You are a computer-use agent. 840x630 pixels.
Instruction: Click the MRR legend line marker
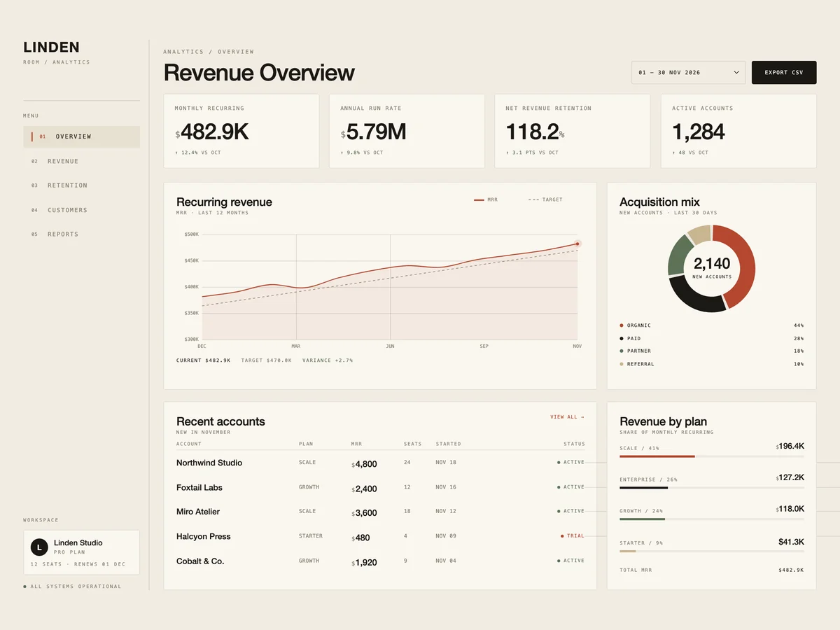[479, 200]
